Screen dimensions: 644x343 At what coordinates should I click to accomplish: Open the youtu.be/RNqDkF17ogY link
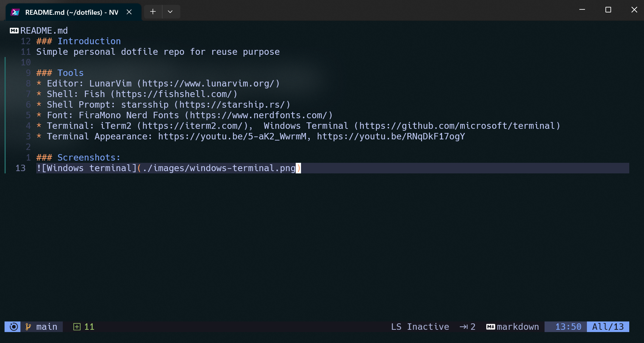pyautogui.click(x=391, y=136)
